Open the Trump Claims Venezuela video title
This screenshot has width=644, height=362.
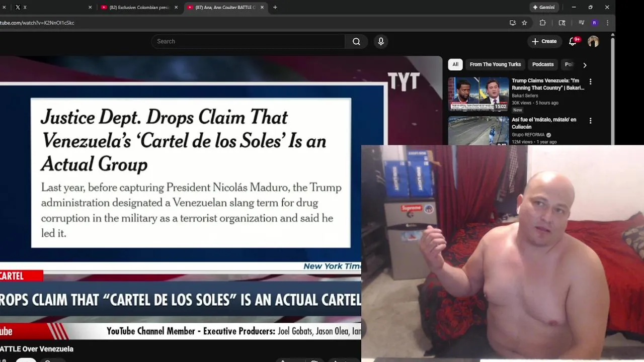coord(548,84)
